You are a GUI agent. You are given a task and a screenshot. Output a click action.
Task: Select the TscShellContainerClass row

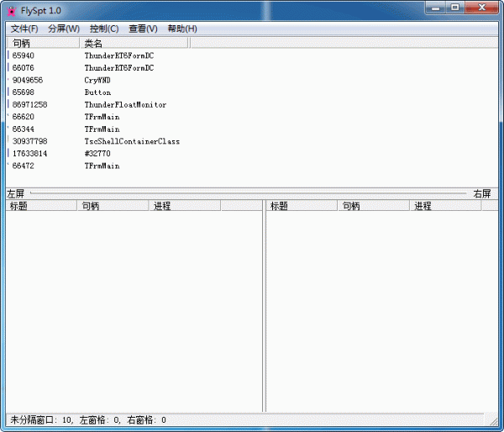coord(132,142)
